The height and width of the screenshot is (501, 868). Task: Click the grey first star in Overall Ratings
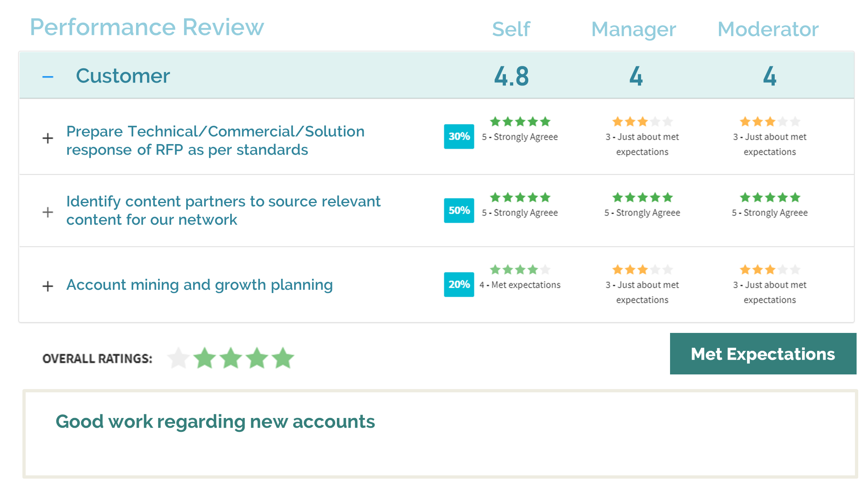pyautogui.click(x=178, y=358)
